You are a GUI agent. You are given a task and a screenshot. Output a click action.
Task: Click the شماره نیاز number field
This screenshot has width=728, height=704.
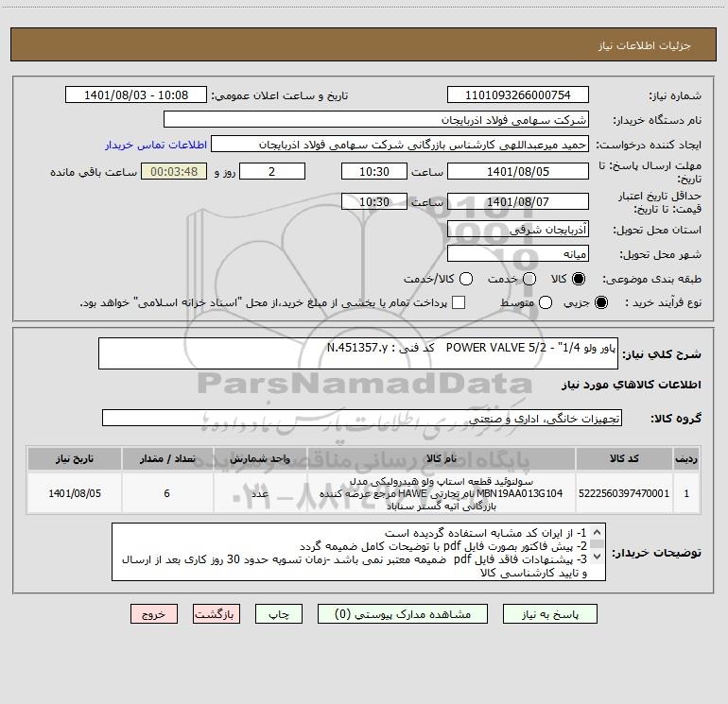pyautogui.click(x=518, y=95)
